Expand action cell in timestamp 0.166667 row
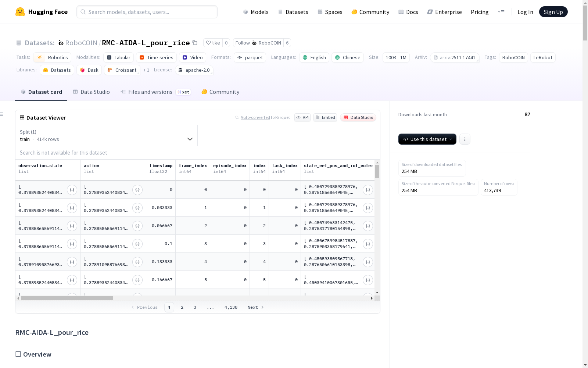The image size is (588, 368). click(137, 280)
